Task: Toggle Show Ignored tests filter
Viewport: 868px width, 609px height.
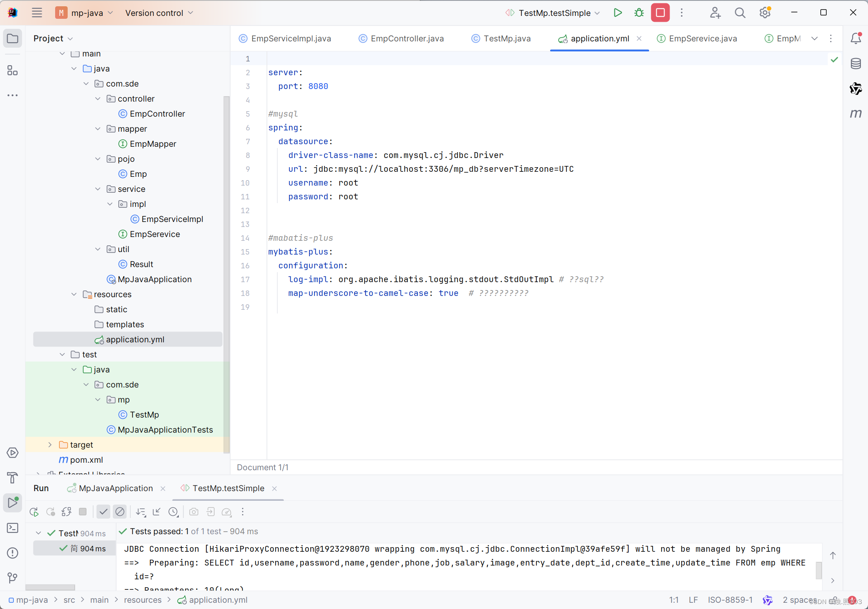Action: tap(120, 512)
